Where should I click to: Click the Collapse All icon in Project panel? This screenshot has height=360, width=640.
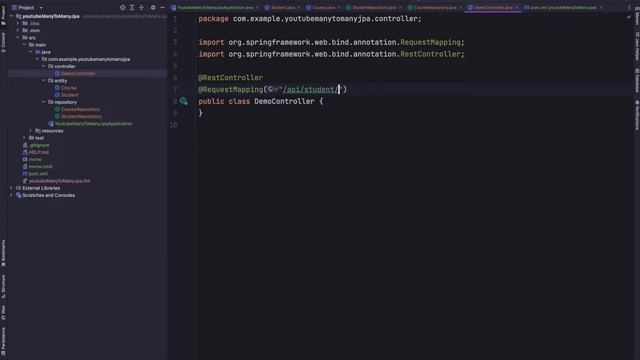click(142, 7)
